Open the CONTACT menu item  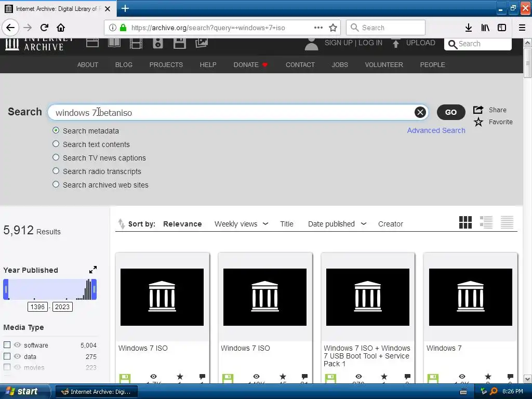tap(300, 65)
